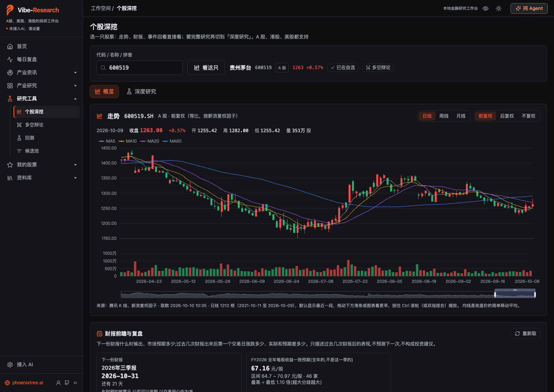Image resolution: width=554 pixels, height=392 pixels.
Task: Collapse the sidebar with the double-chevron icon
Action: (x=75, y=383)
